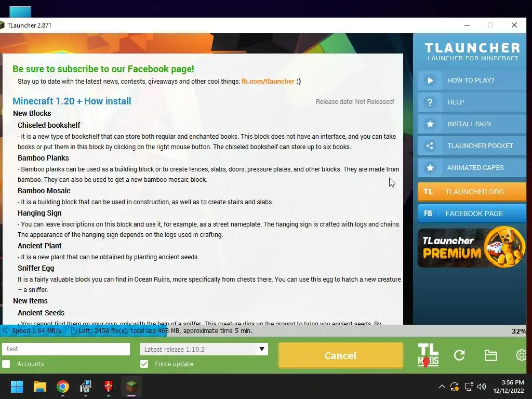The image size is (532, 399).
Task: Open File Explorer from the taskbar
Action: (x=39, y=387)
